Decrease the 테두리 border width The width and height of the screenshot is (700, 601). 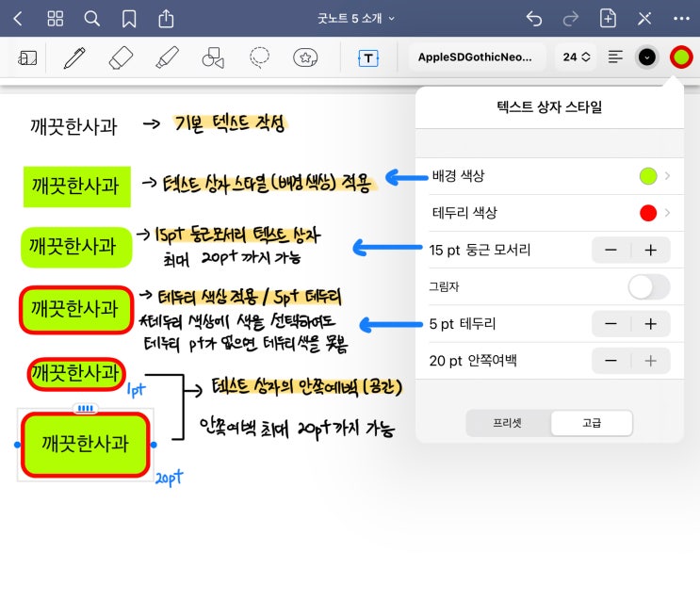pyautogui.click(x=610, y=324)
